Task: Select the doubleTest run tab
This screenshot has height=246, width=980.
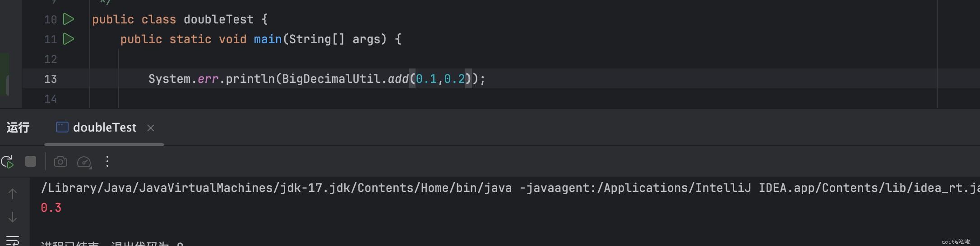Action: (x=104, y=128)
